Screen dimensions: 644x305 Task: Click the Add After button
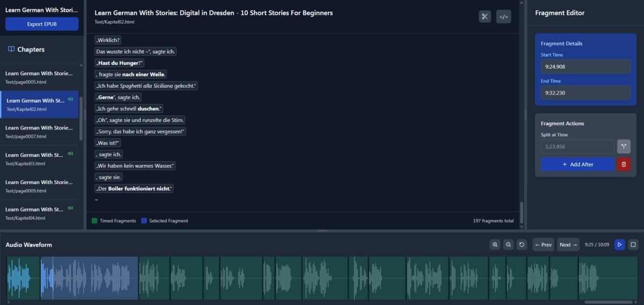point(577,164)
